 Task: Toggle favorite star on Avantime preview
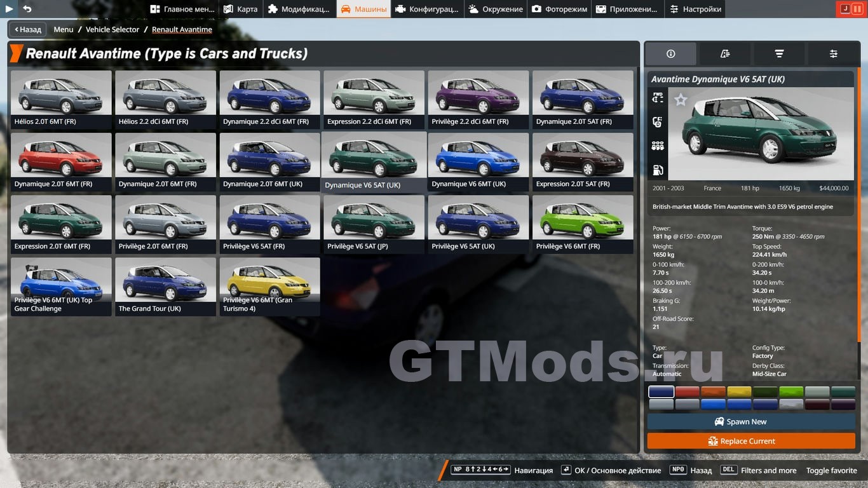tap(681, 100)
